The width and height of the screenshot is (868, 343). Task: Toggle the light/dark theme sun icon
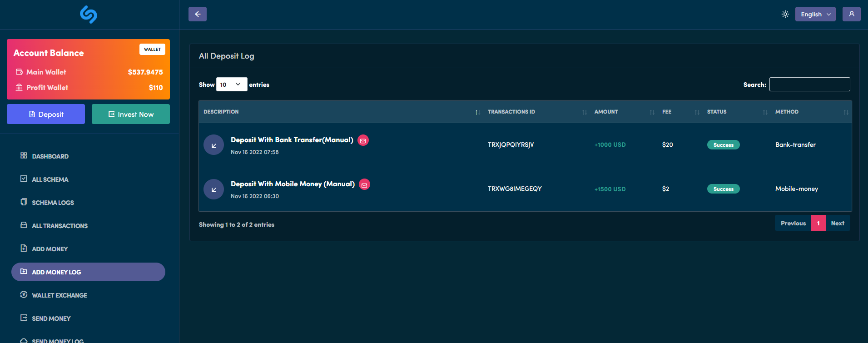click(x=785, y=14)
